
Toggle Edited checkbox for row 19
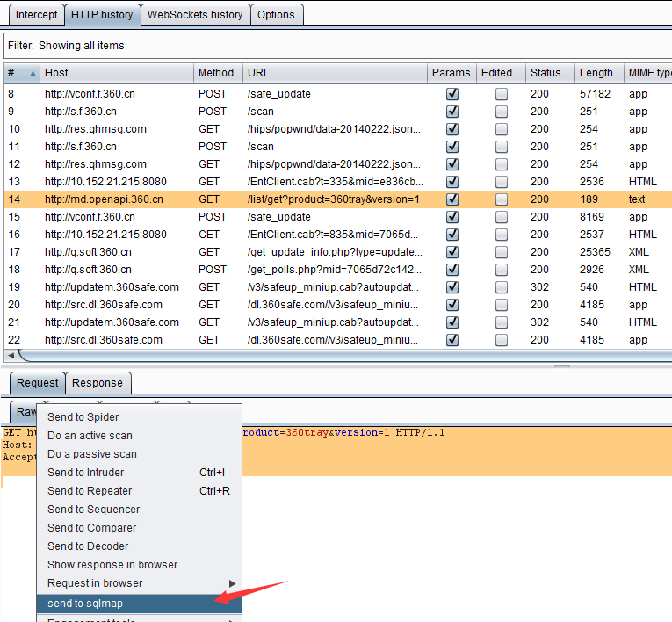click(x=501, y=287)
